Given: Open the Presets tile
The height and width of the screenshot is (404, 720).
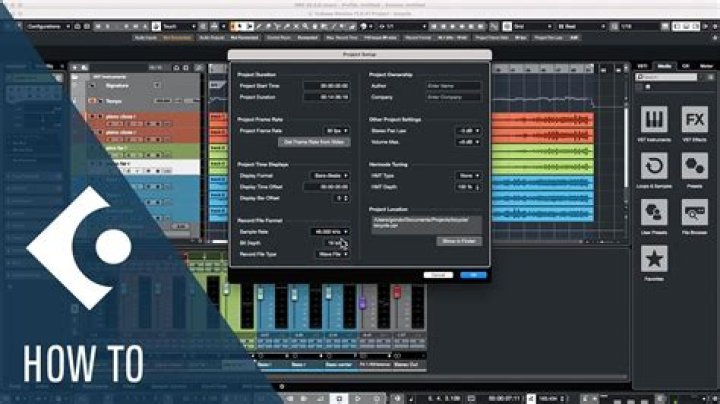Looking at the screenshot, I should 695,168.
